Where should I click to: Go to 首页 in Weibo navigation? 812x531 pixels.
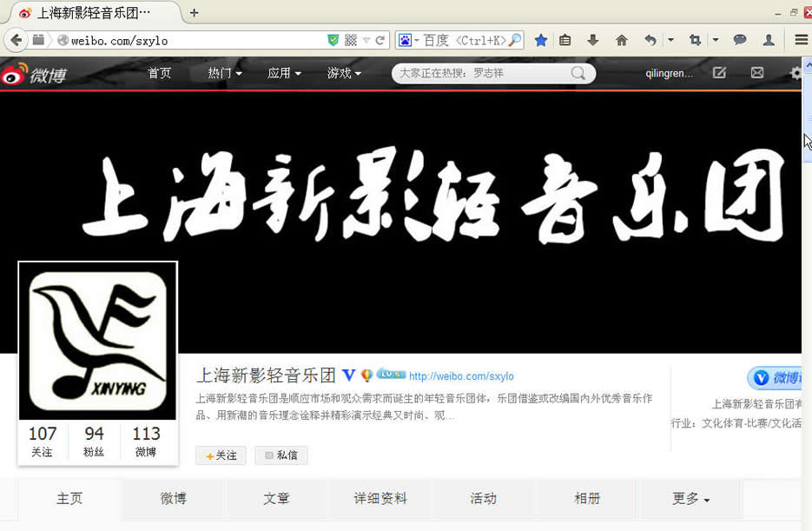click(160, 73)
